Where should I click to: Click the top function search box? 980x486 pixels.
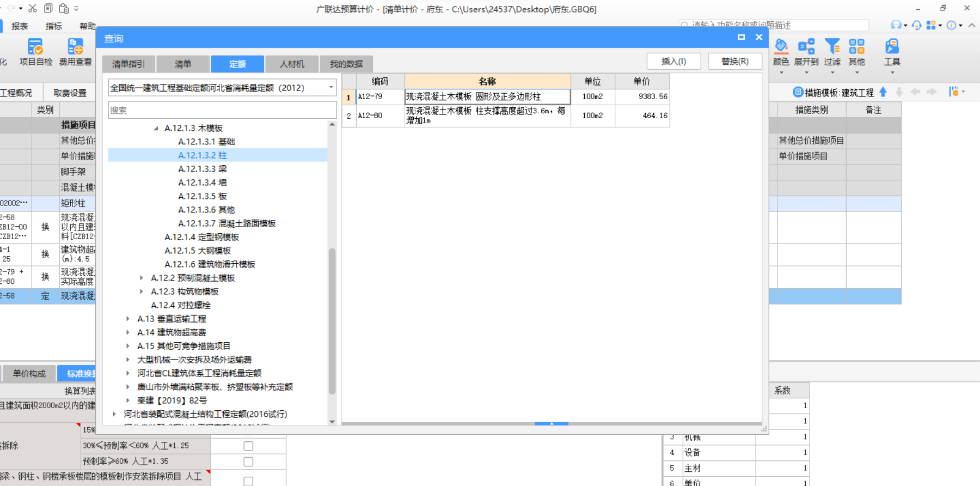pos(774,25)
